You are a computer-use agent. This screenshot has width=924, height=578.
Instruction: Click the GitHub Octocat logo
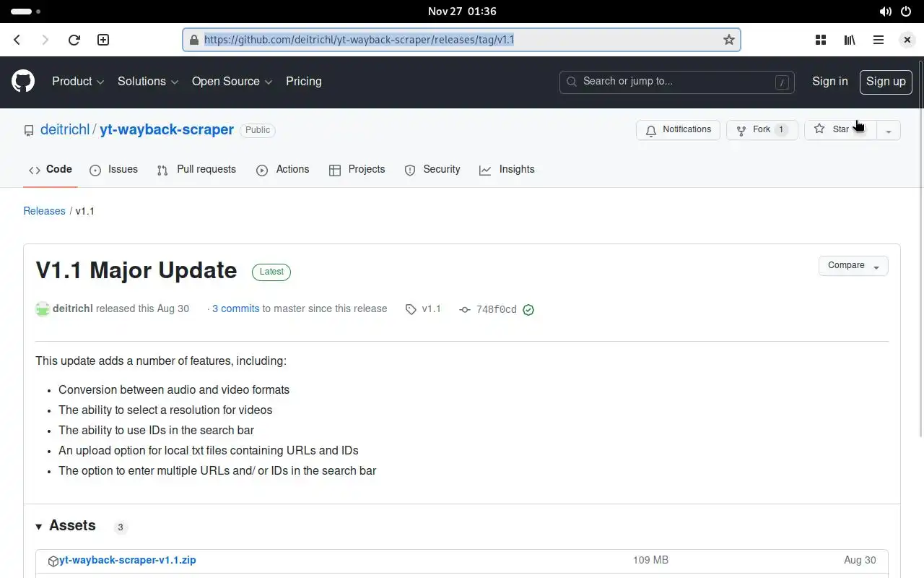pyautogui.click(x=23, y=81)
